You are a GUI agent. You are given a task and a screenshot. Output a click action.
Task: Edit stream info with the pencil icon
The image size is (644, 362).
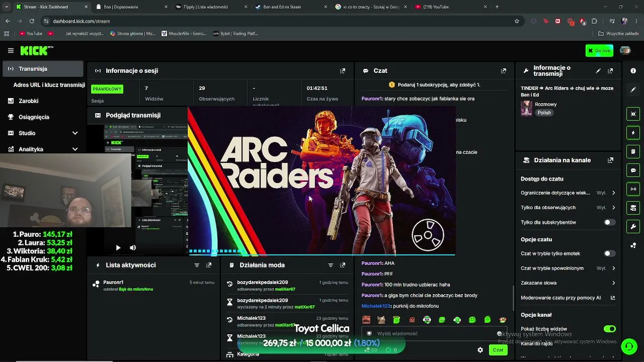pyautogui.click(x=598, y=71)
